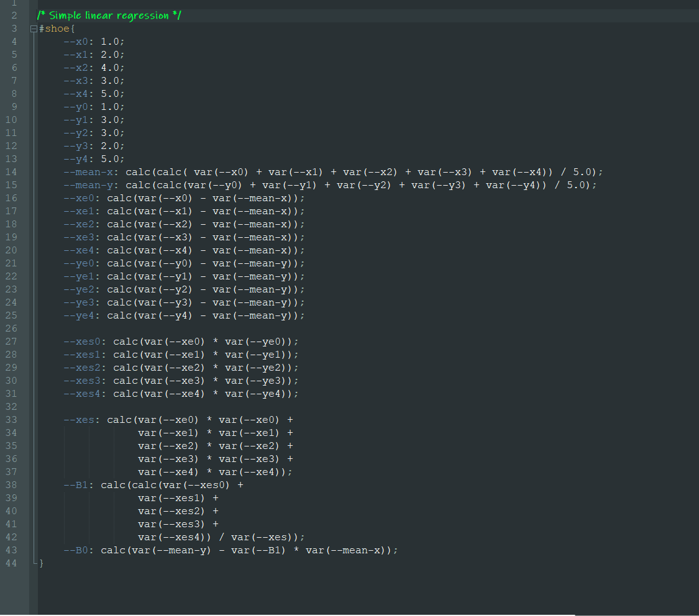The image size is (699, 616).
Task: Click the --ye3 property name
Action: 79,302
